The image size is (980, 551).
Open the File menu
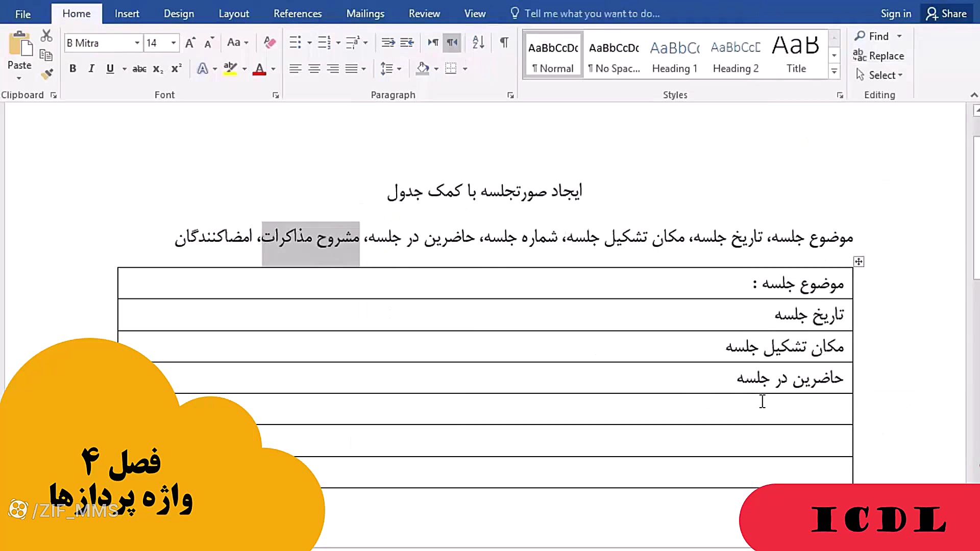point(22,14)
